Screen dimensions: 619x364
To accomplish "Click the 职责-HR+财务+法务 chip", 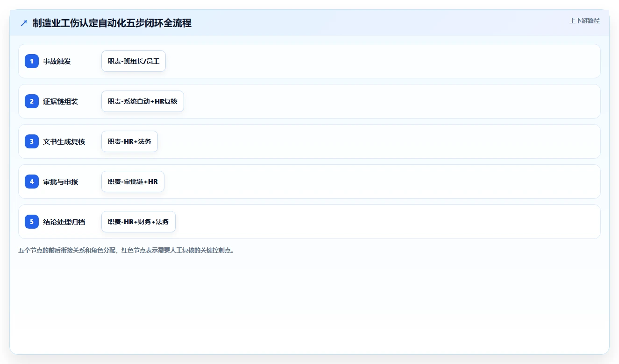I will coord(138,222).
